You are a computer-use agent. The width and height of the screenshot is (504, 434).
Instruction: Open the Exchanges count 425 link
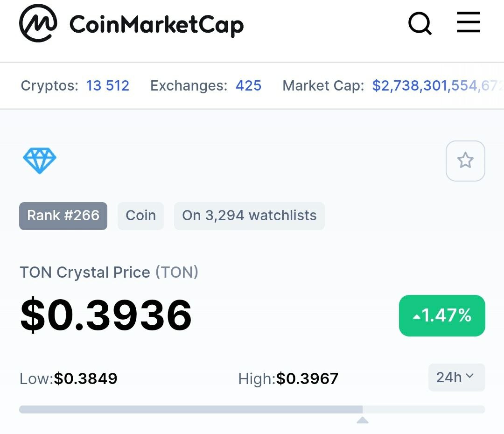point(248,86)
